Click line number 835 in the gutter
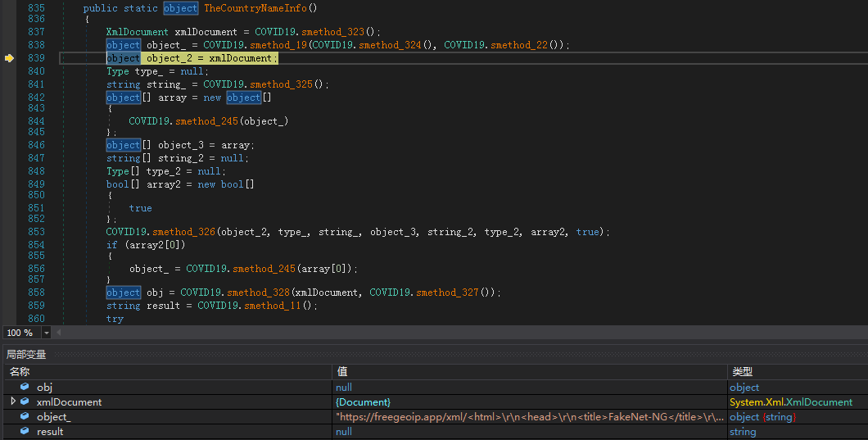The image size is (868, 440). pos(36,8)
